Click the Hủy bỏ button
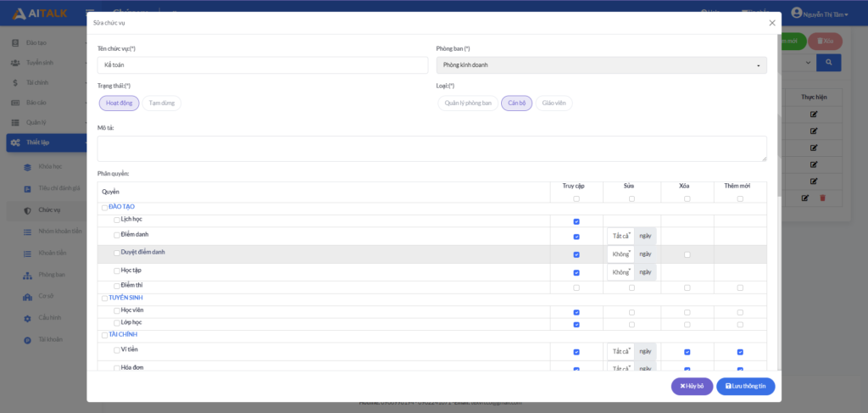The width and height of the screenshot is (868, 413). pos(692,387)
